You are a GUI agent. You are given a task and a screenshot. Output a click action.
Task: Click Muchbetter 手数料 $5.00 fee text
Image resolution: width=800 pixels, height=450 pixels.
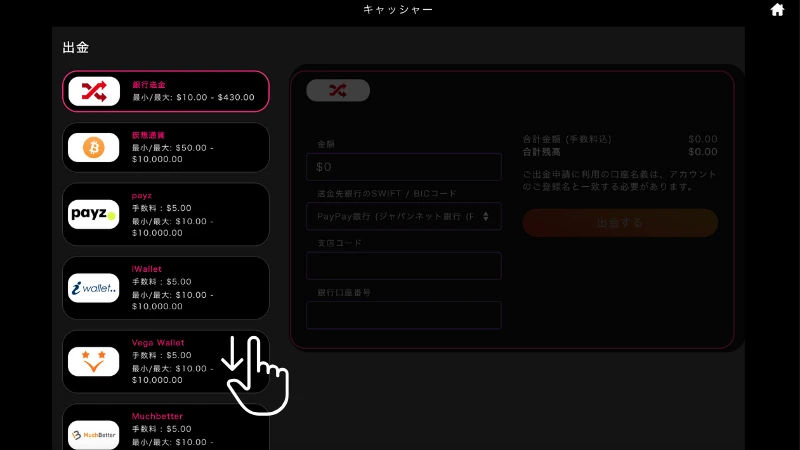coord(162,429)
